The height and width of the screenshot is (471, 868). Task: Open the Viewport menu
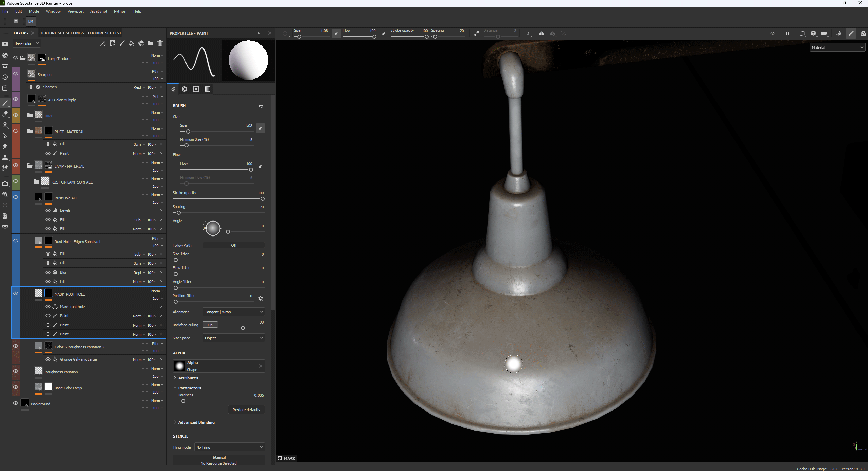pos(75,11)
